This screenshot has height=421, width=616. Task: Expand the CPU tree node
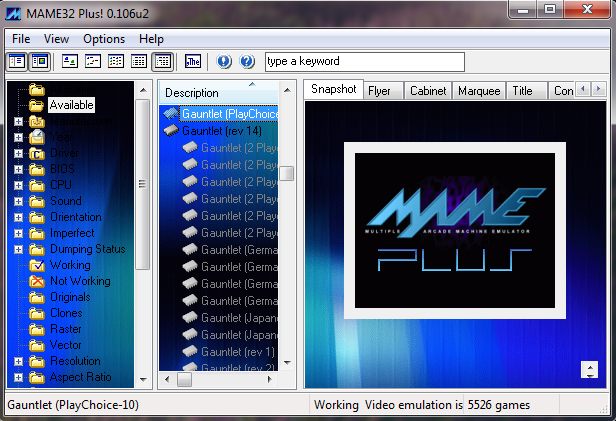pos(18,185)
